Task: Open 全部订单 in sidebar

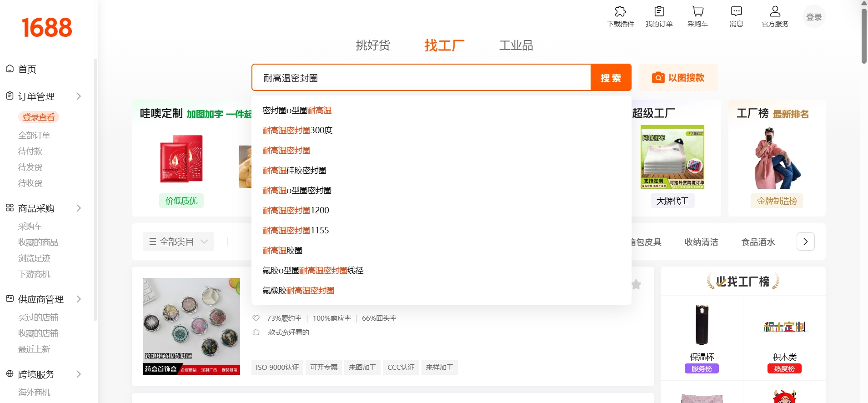Action: click(34, 135)
